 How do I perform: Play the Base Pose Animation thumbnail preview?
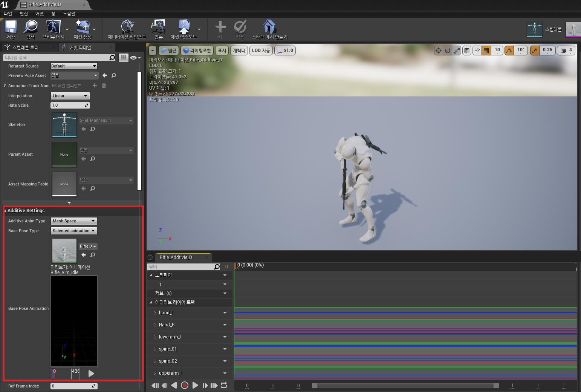pos(91,374)
